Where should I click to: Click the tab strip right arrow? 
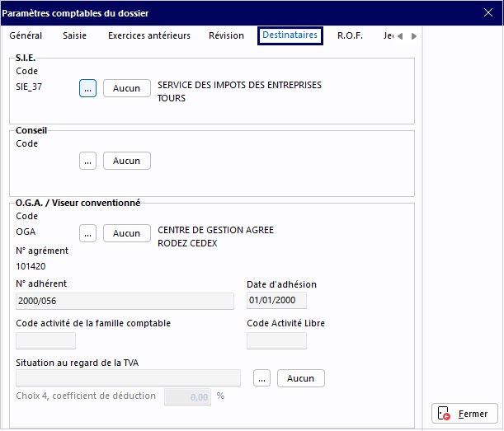[x=414, y=36]
